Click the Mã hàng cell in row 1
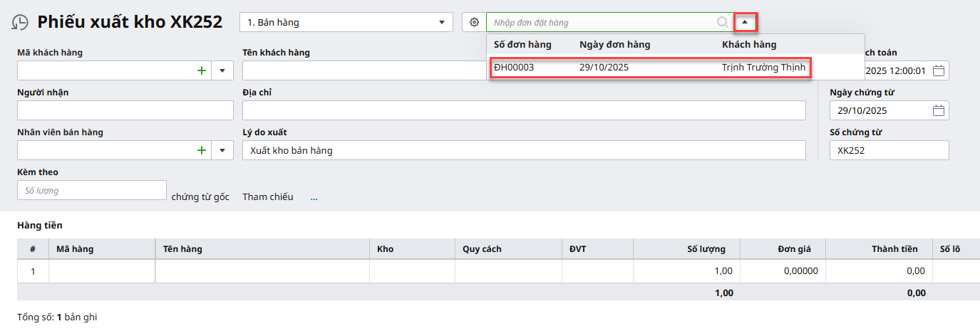 tap(102, 271)
